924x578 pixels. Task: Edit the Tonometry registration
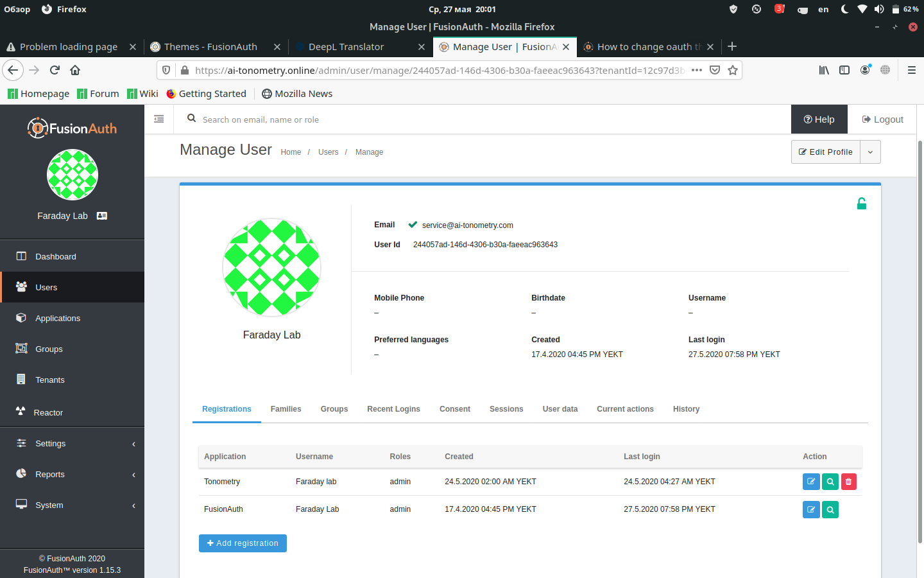click(811, 482)
